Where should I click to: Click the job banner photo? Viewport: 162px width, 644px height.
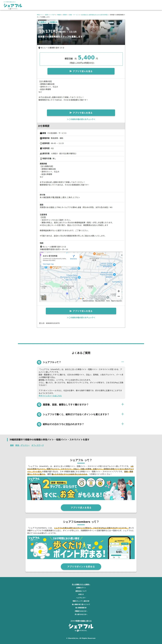click(x=81, y=32)
